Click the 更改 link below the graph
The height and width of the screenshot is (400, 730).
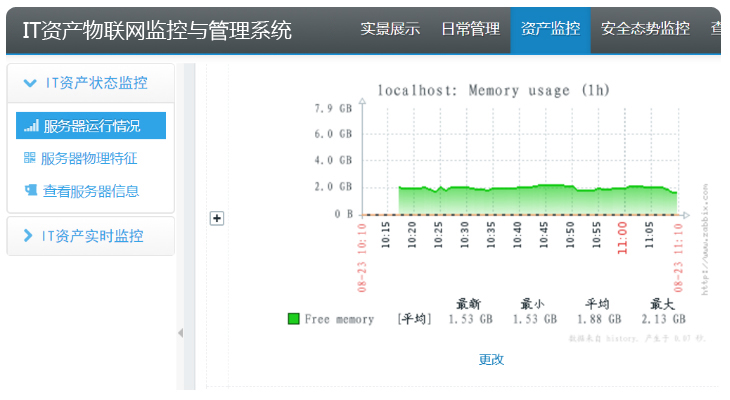[x=491, y=359]
